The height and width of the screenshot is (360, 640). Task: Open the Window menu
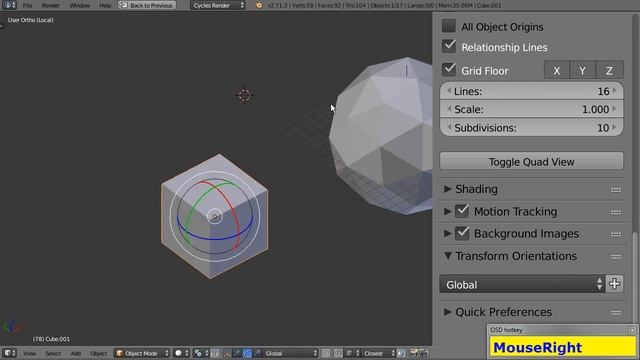tap(80, 5)
